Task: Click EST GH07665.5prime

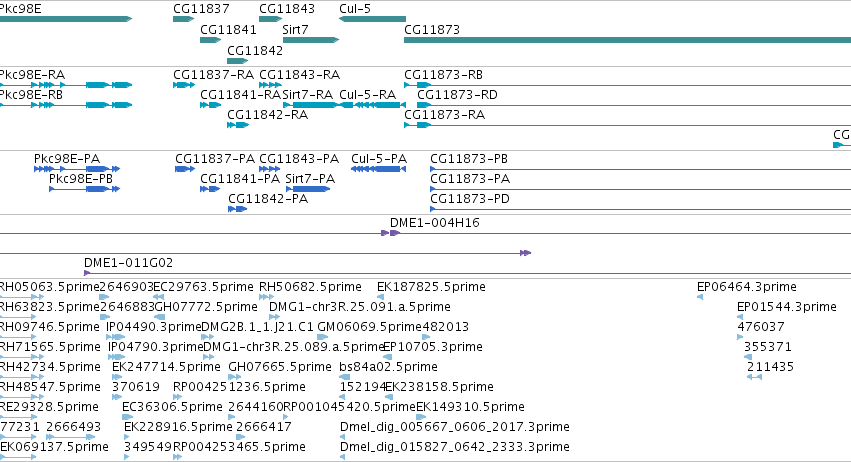Action: [x=280, y=367]
